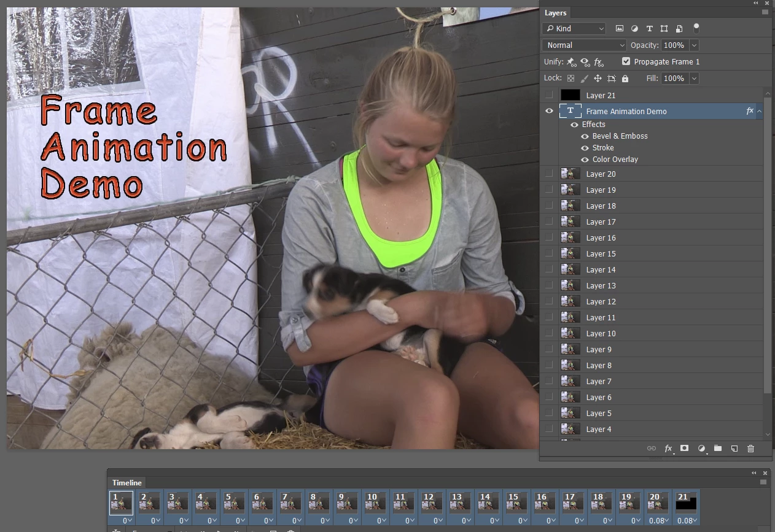This screenshot has width=775, height=532.
Task: Hide all Effects on text layer
Action: tap(575, 125)
